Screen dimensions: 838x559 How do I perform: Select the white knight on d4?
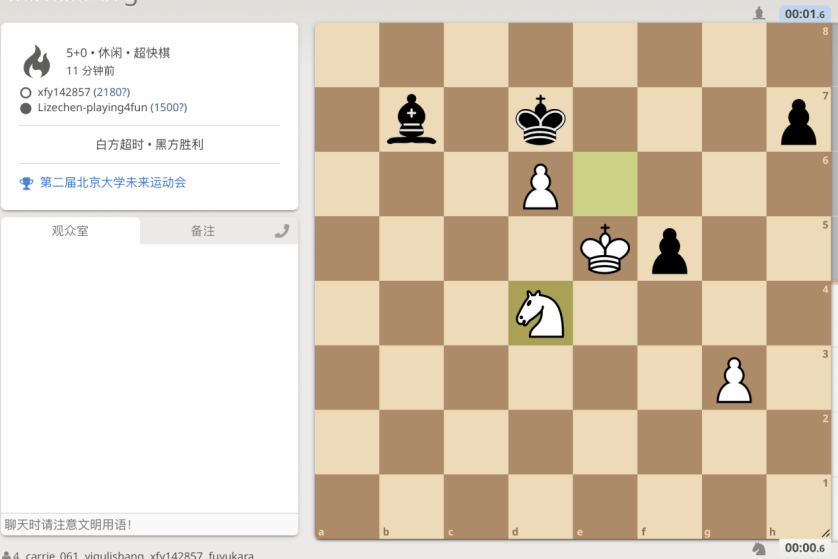tap(540, 313)
